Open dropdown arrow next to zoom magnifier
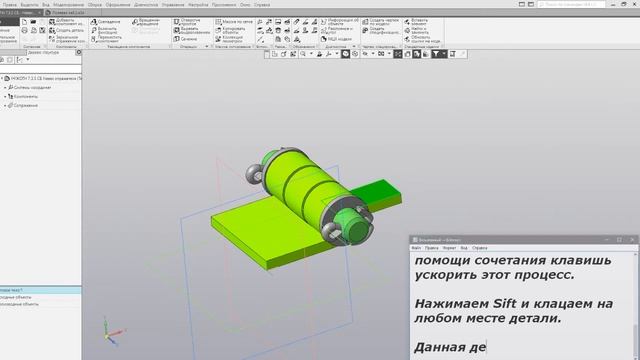This screenshot has height=360, width=640. tap(311, 54)
